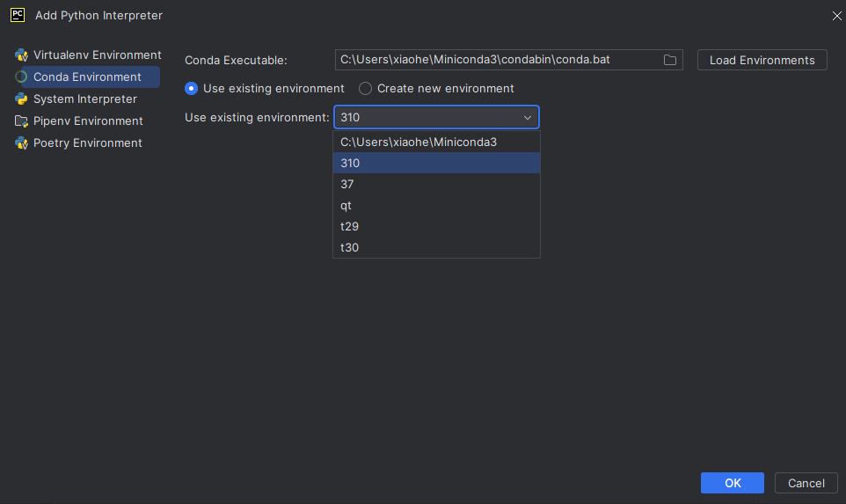Choose the t29 environment from the list
The width and height of the screenshot is (846, 504).
(x=436, y=226)
